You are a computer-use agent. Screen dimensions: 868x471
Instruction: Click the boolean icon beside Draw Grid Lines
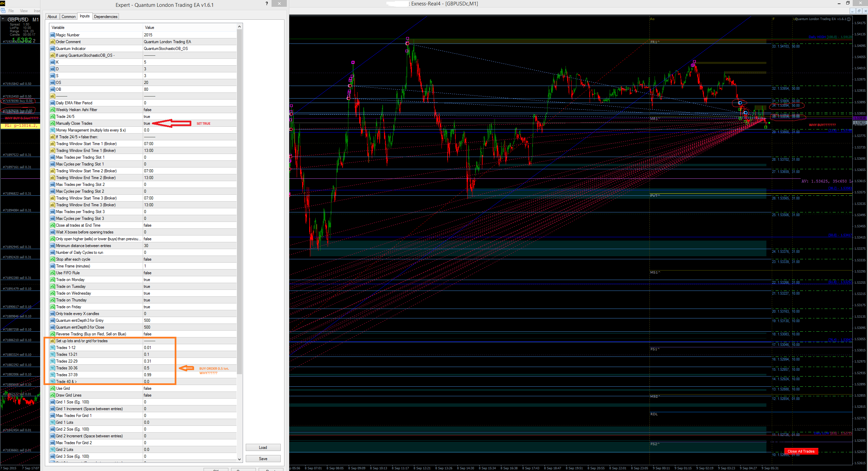pyautogui.click(x=52, y=395)
